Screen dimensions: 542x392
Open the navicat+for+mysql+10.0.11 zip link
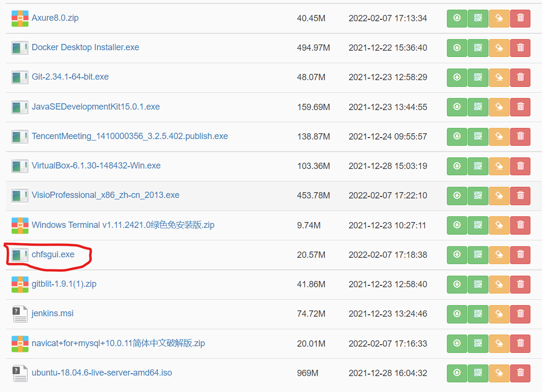click(118, 343)
